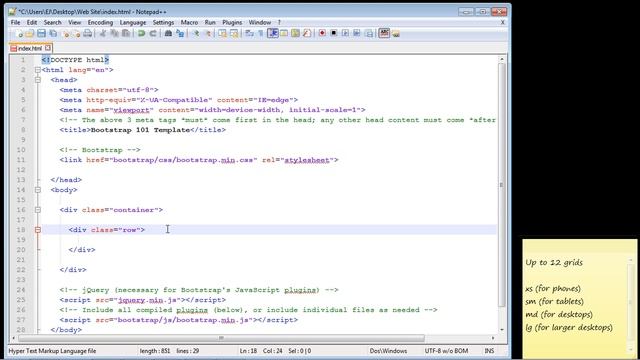
Task: Start macro recording with red dot icon
Action: [322, 33]
